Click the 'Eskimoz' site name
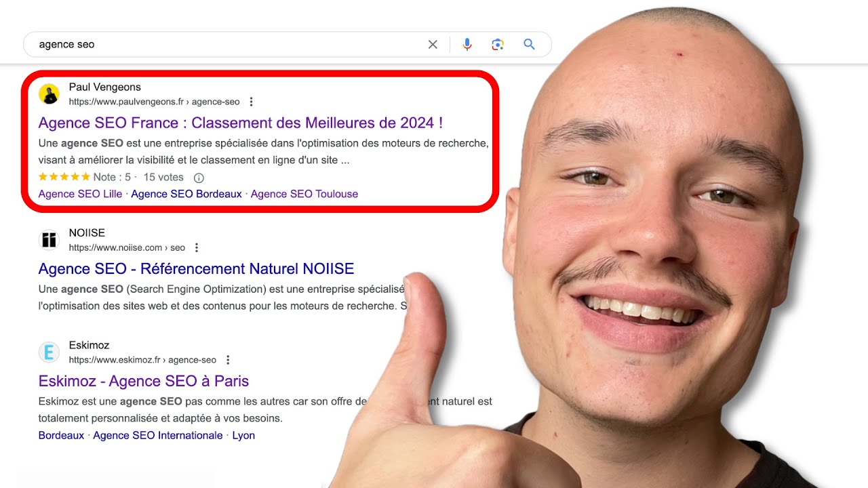 [89, 345]
